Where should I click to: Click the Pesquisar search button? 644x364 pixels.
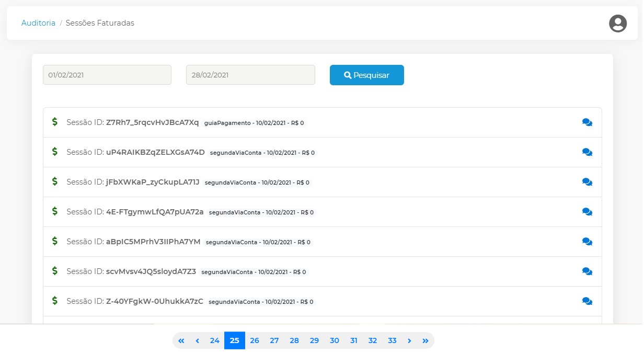click(366, 75)
